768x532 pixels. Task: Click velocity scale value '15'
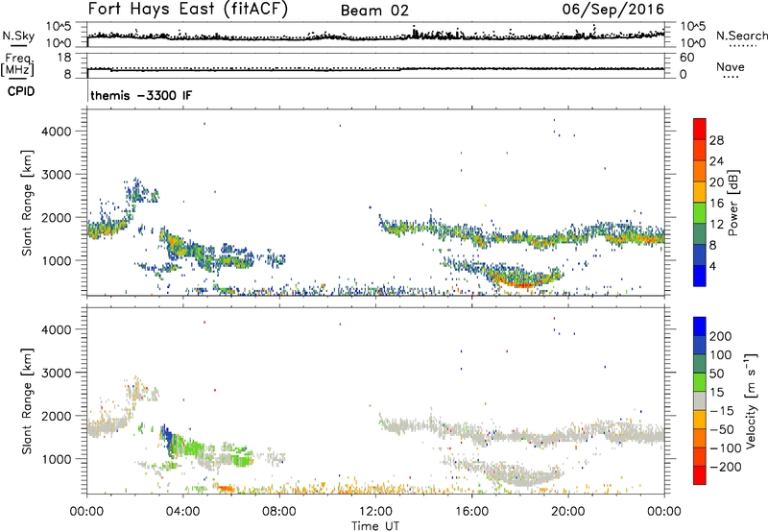click(716, 392)
